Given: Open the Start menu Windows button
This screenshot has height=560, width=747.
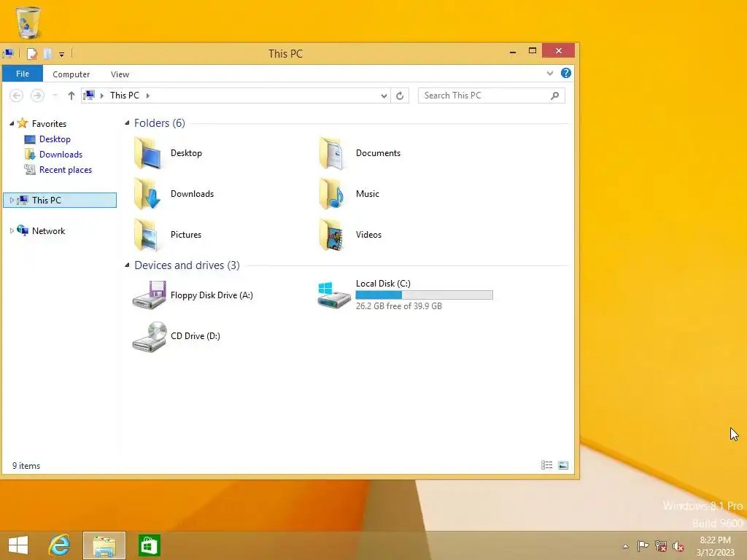Looking at the screenshot, I should (x=18, y=545).
